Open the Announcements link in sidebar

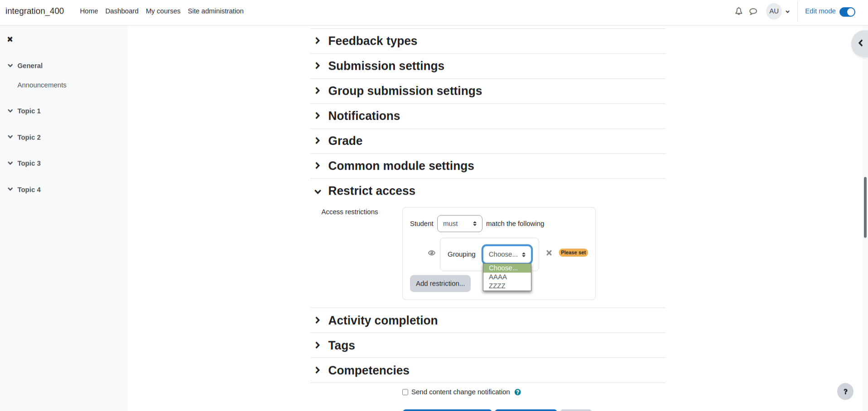click(42, 85)
